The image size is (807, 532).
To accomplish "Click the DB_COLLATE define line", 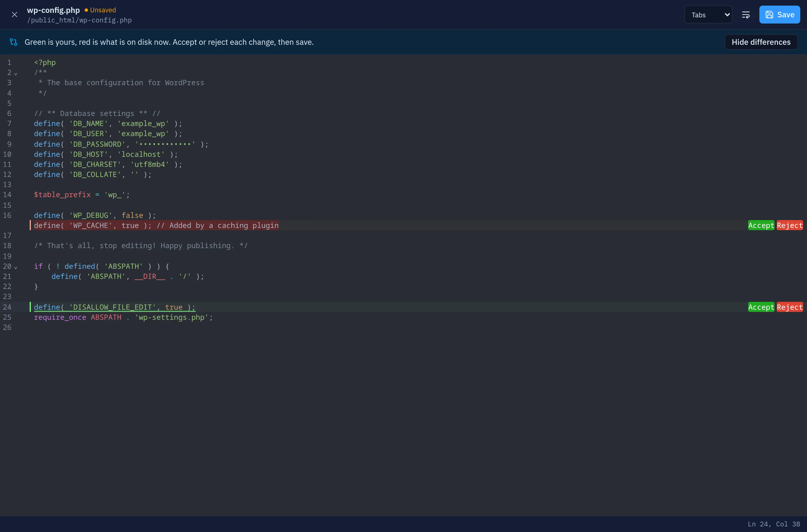I will click(x=93, y=174).
